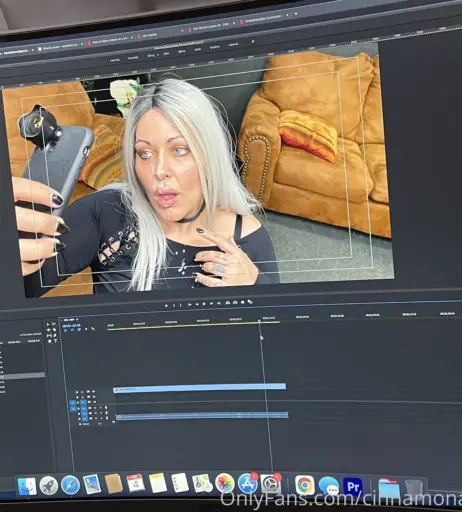Click the timeline wrench settings icon

(x=93, y=329)
